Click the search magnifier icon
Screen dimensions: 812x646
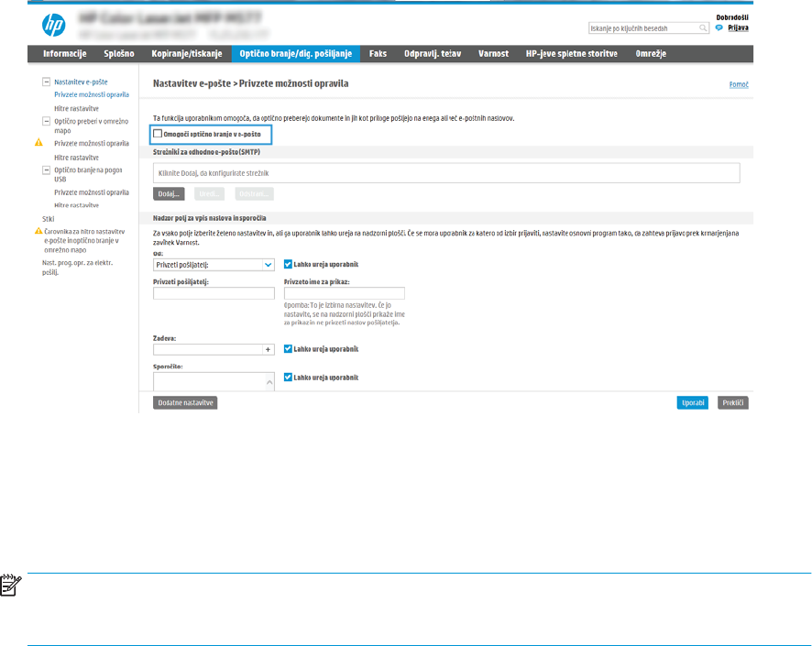704,29
